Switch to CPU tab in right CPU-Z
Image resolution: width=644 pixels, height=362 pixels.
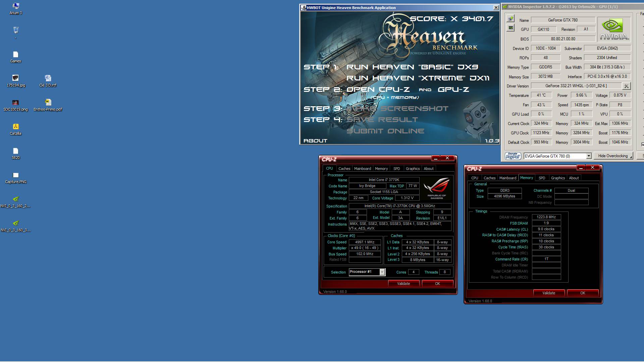(x=475, y=178)
